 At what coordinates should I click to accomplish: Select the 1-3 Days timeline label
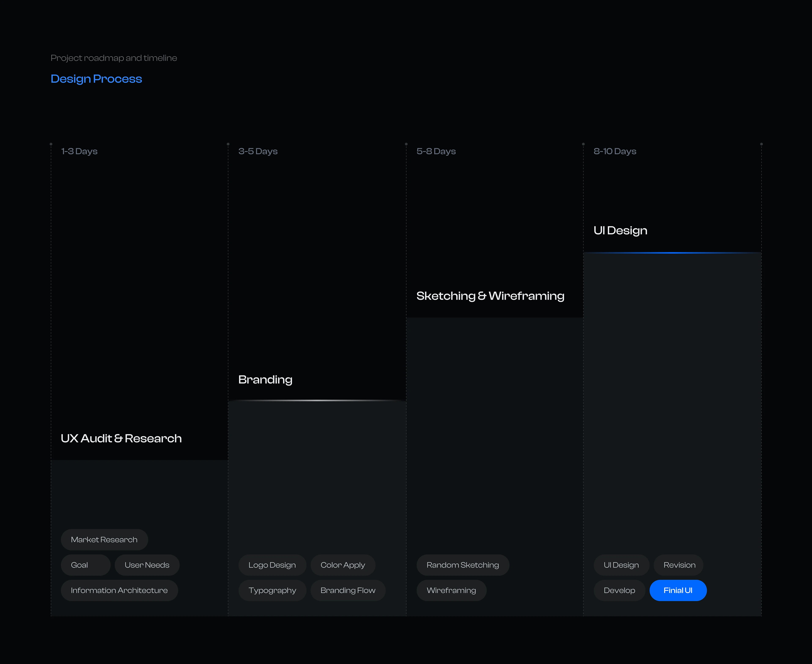tap(79, 151)
